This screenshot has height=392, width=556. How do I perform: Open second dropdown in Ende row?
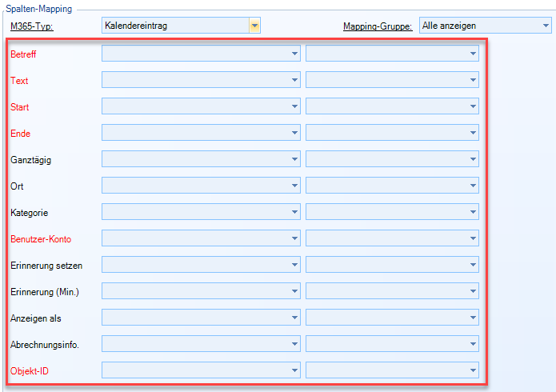tap(392, 133)
